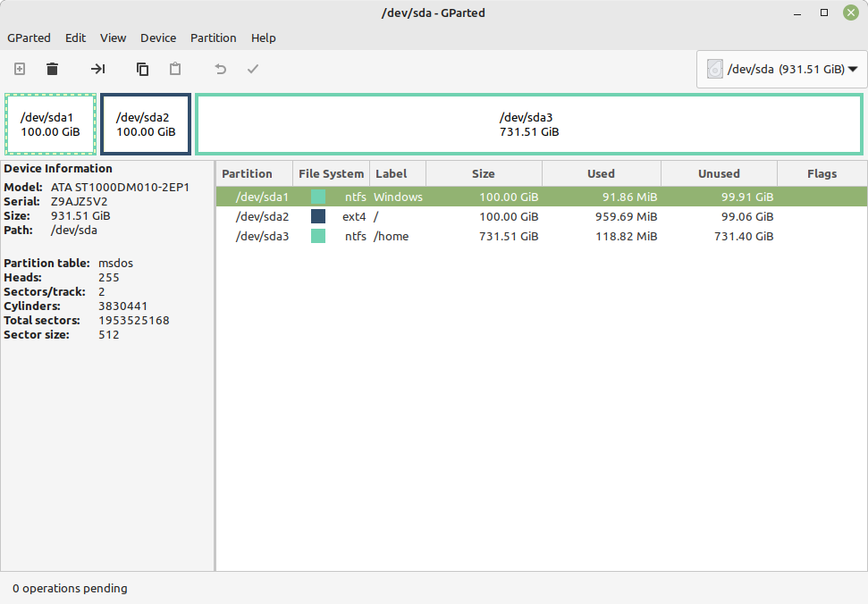Sort by the Partition column header
This screenshot has height=604, width=868.
click(x=254, y=173)
